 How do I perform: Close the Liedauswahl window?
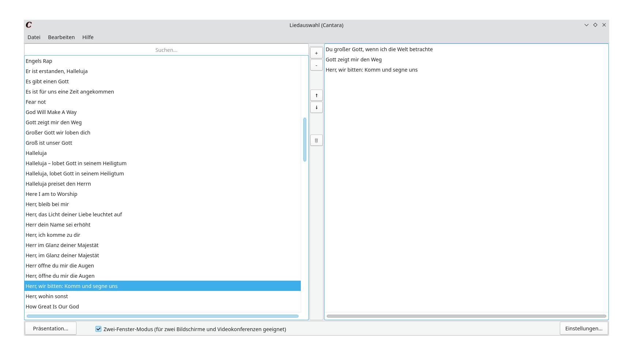tap(604, 25)
